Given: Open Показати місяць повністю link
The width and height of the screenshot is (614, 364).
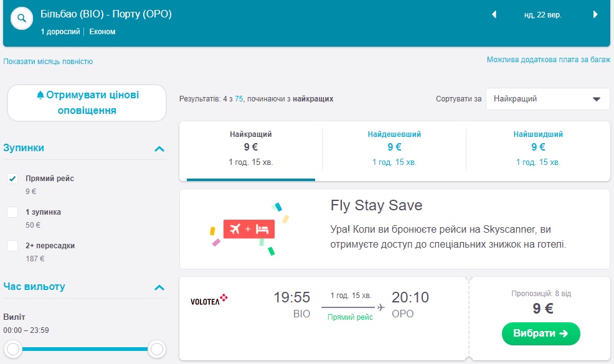Looking at the screenshot, I should coord(48,62).
